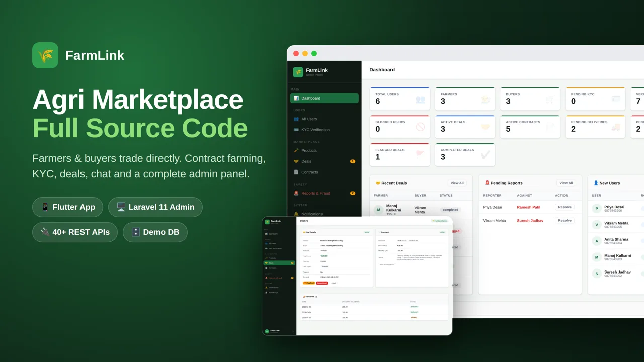The width and height of the screenshot is (644, 362).
Task: Click the Pending KYC card icon
Action: pos(615,99)
